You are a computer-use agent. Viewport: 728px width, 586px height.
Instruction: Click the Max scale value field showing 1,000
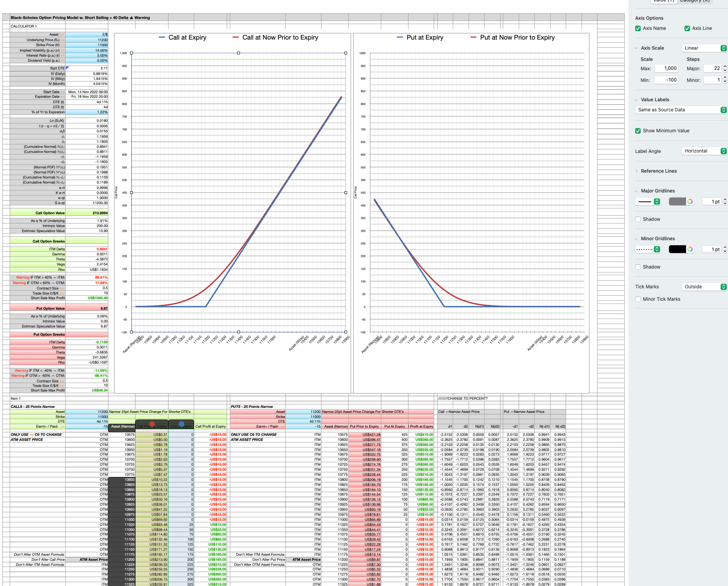[x=666, y=68]
